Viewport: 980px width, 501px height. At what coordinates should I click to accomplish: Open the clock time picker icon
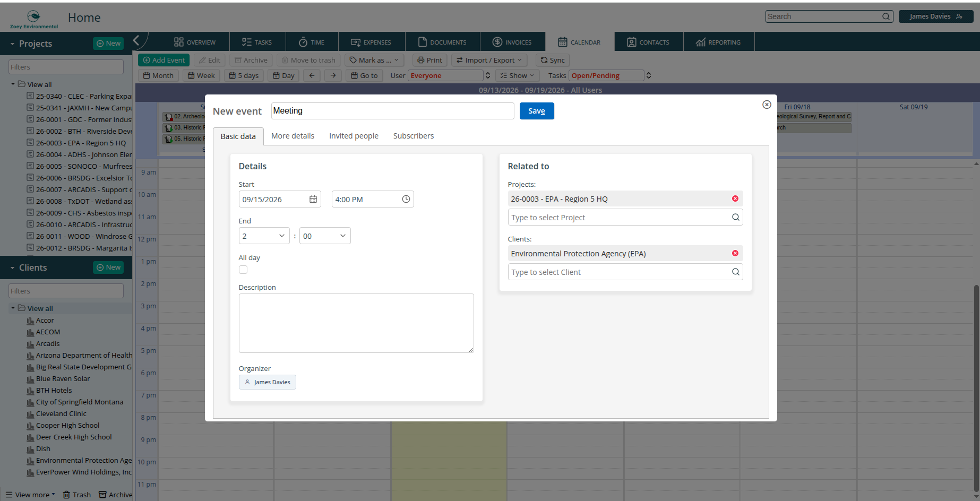point(406,199)
